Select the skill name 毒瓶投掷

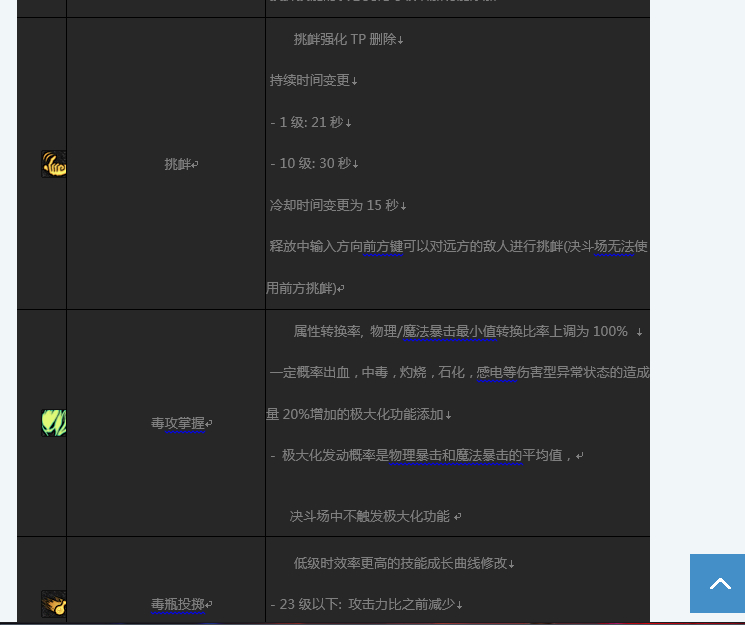coord(178,604)
